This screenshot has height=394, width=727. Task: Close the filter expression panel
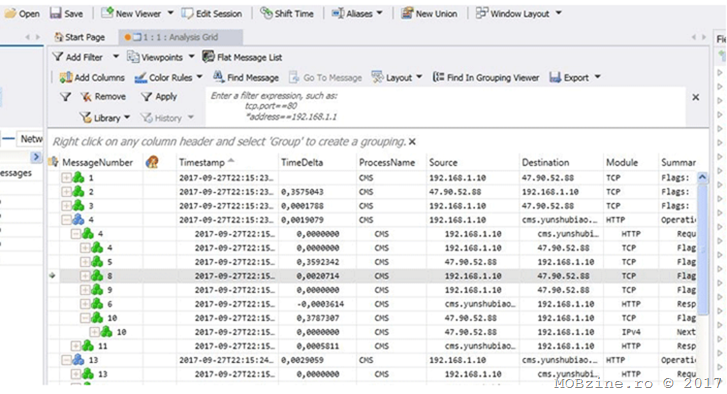point(695,97)
